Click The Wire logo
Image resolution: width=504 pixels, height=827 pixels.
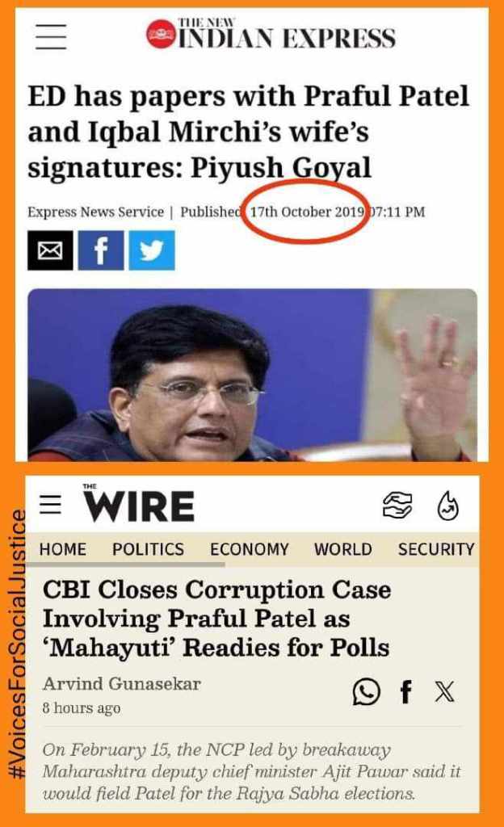click(138, 504)
